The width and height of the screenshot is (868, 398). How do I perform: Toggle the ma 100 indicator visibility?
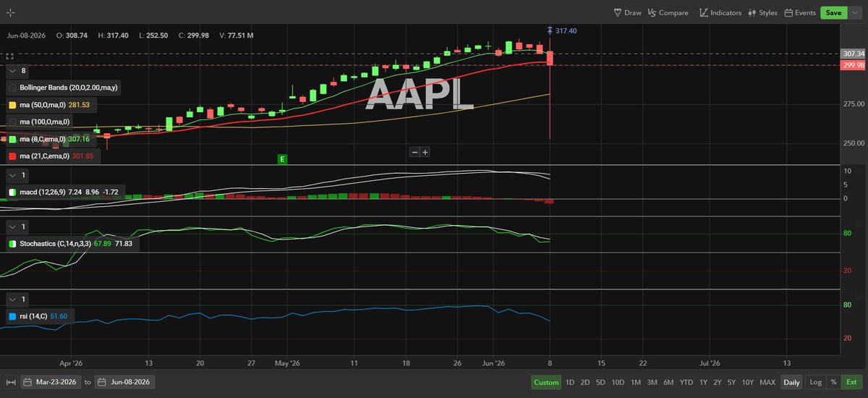click(12, 122)
